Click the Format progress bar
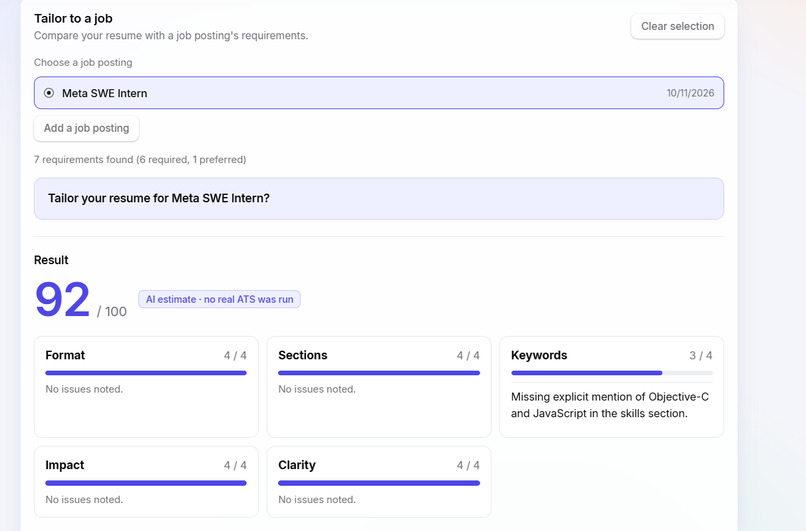Image resolution: width=806 pixels, height=531 pixels. [x=146, y=373]
